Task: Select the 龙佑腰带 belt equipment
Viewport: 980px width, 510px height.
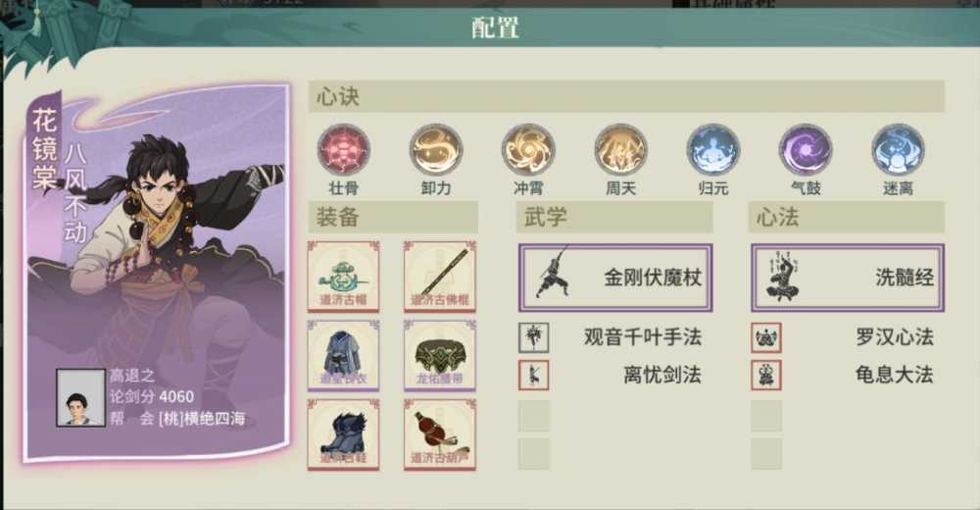Action: [x=440, y=355]
